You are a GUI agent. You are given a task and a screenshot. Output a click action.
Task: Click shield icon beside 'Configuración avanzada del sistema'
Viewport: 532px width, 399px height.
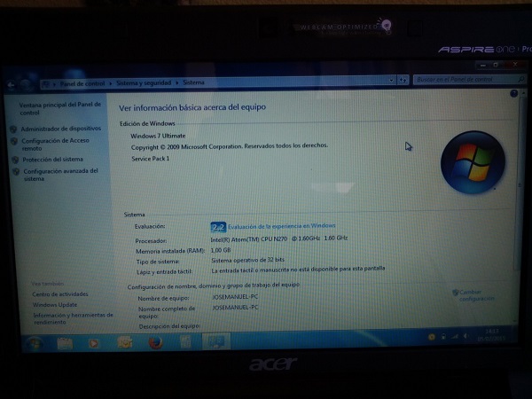pos(16,172)
